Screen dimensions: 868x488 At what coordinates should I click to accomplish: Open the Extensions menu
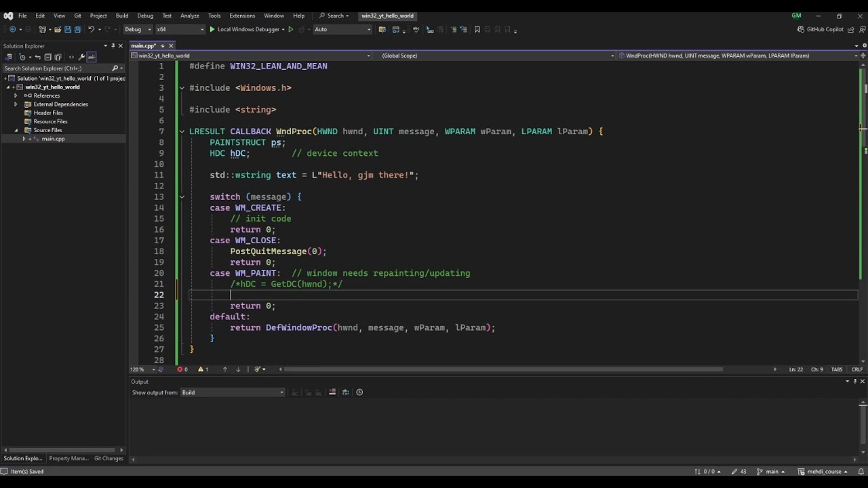coord(242,16)
